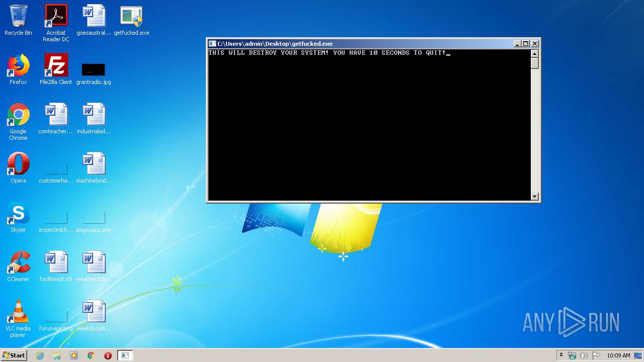
Task: Click console scrollbar up arrow
Action: tap(535, 53)
